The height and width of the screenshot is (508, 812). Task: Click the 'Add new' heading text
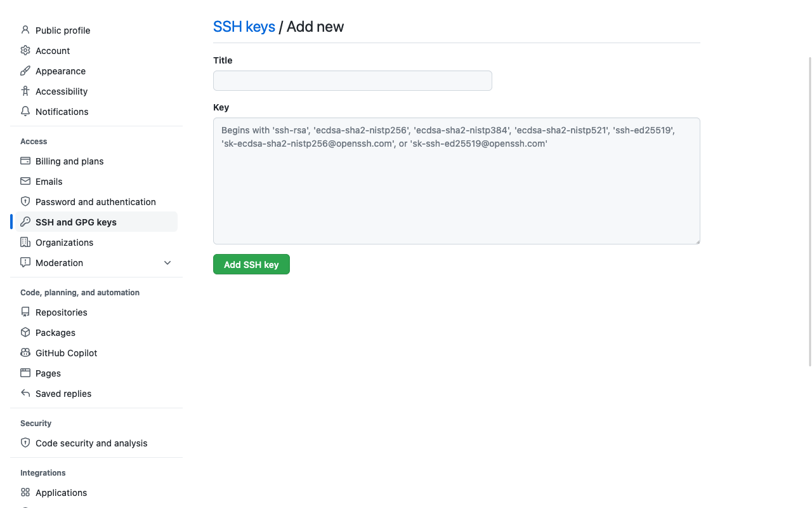[315, 27]
